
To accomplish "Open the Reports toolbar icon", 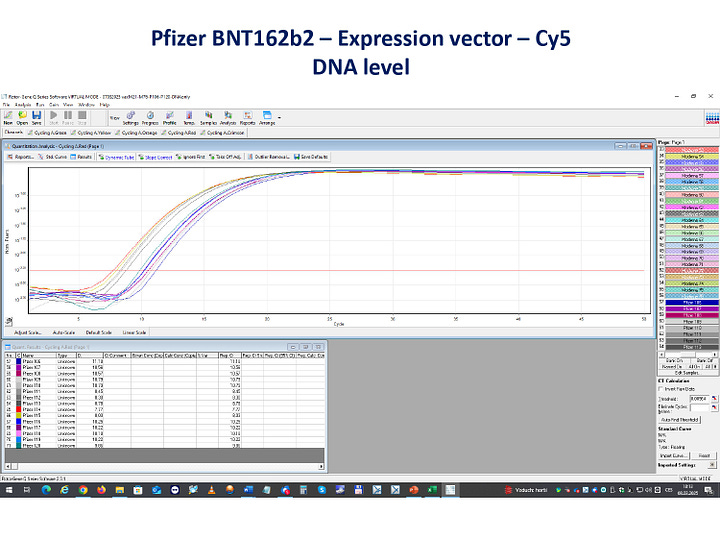I will [x=248, y=118].
